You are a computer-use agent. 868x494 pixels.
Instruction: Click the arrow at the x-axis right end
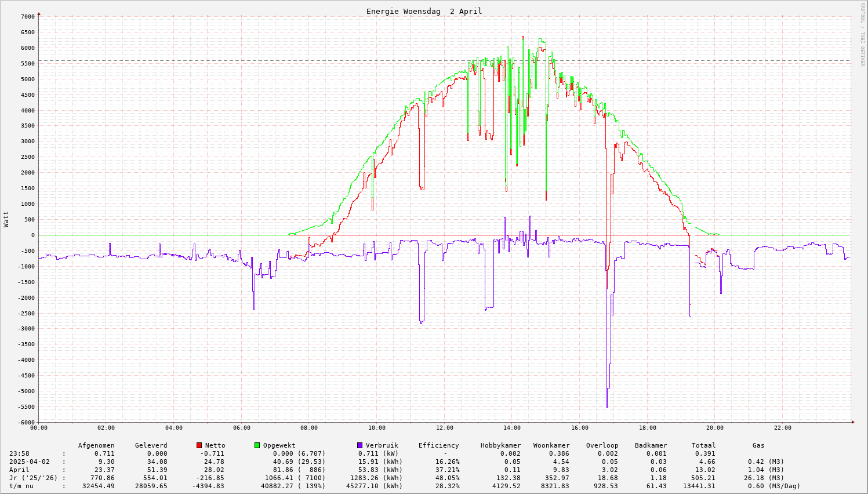pos(853,422)
